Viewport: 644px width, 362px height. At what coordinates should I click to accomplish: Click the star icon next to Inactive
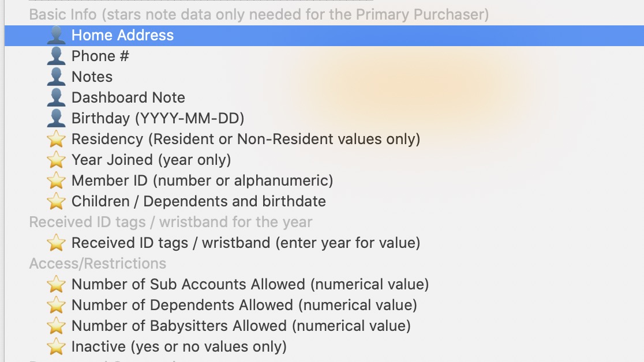point(56,346)
